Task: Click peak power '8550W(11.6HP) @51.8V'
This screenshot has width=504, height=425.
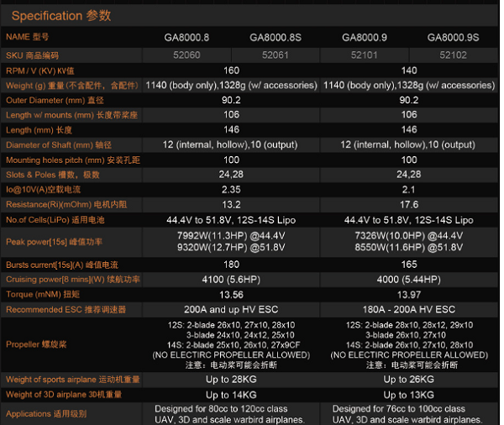Action: [x=409, y=248]
